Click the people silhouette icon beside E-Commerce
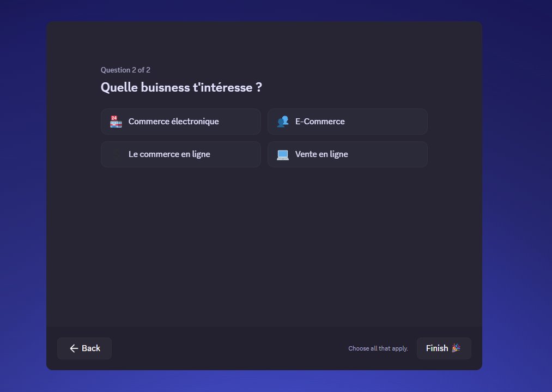The width and height of the screenshot is (552, 392). (x=283, y=122)
